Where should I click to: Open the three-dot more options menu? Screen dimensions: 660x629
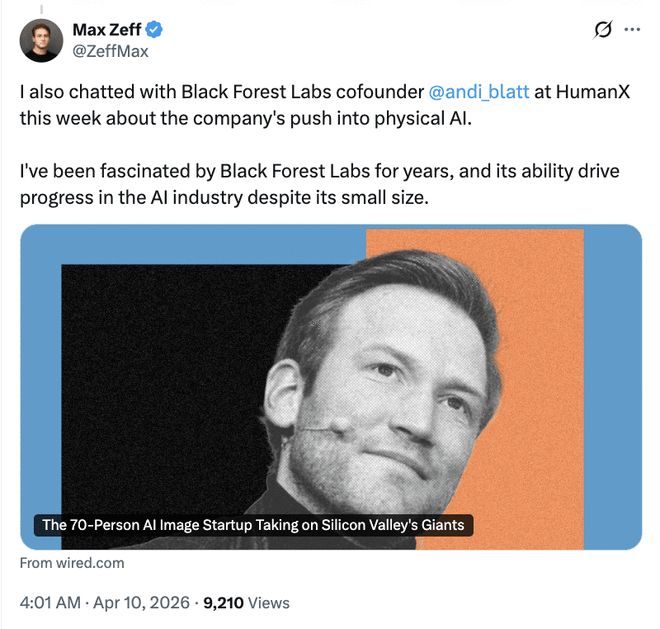(631, 30)
